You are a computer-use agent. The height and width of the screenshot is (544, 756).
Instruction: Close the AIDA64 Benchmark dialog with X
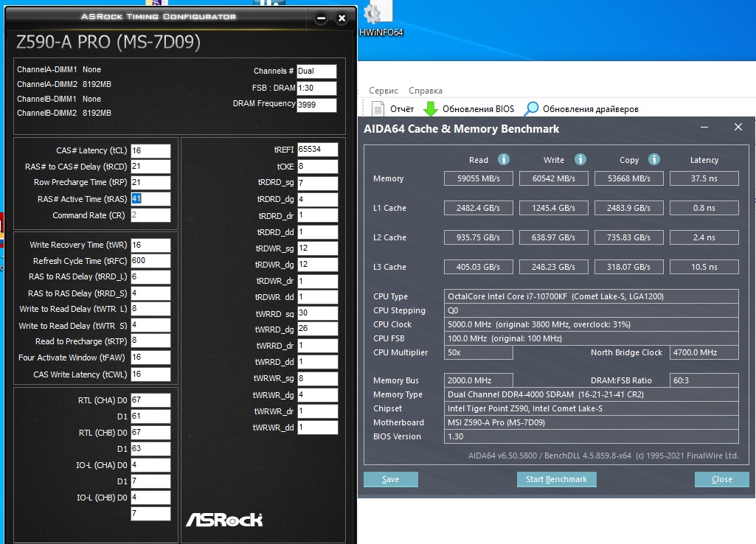click(738, 127)
